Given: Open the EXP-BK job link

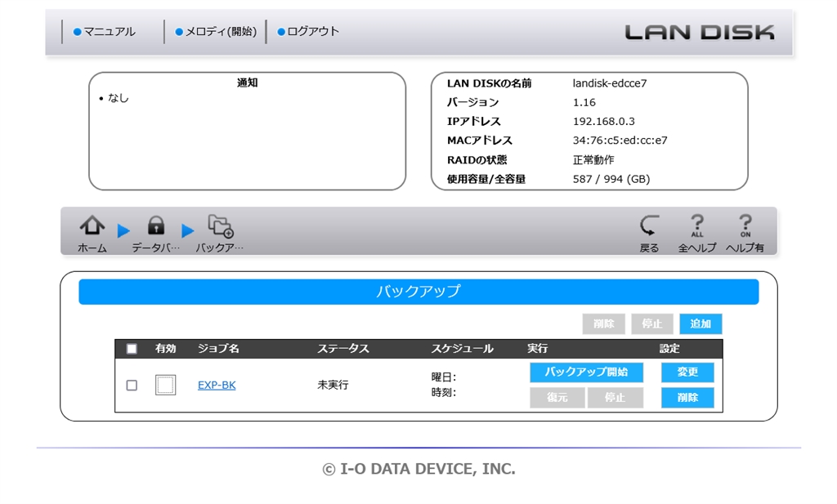Looking at the screenshot, I should pos(217,385).
